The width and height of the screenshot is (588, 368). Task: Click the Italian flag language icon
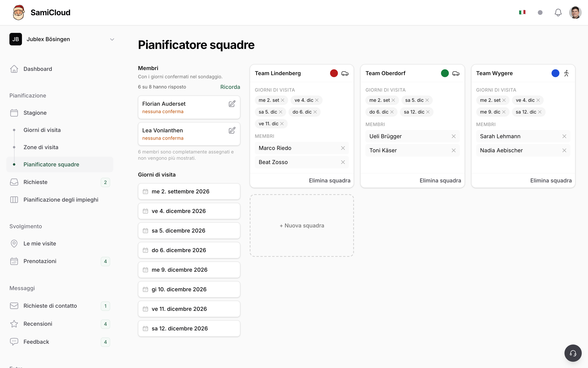click(522, 12)
